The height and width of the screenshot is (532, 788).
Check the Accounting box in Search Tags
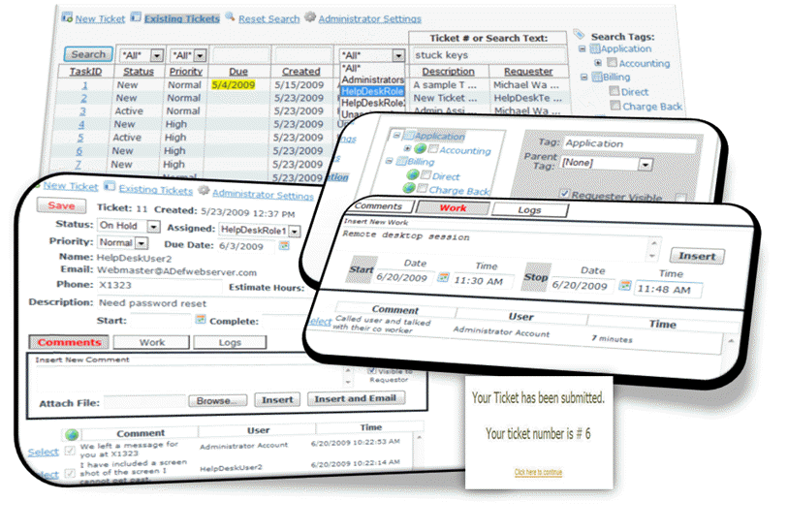(x=612, y=62)
